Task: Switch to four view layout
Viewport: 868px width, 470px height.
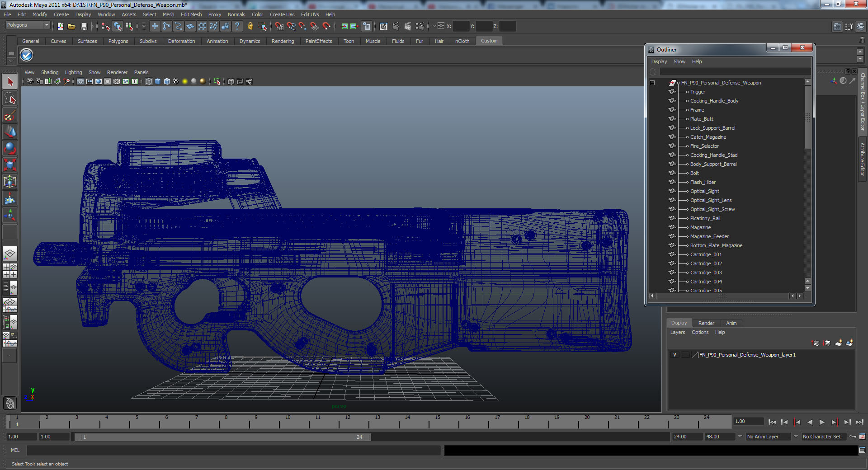Action: point(10,271)
